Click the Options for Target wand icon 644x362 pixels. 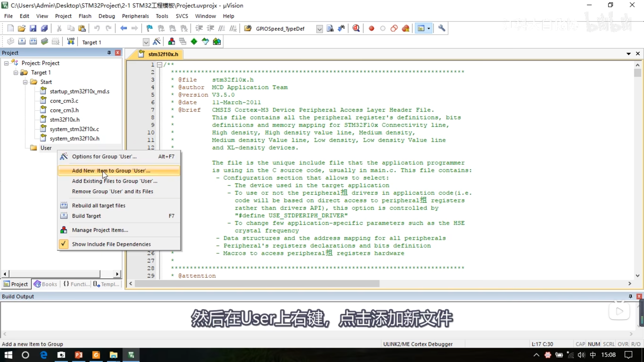click(x=156, y=42)
